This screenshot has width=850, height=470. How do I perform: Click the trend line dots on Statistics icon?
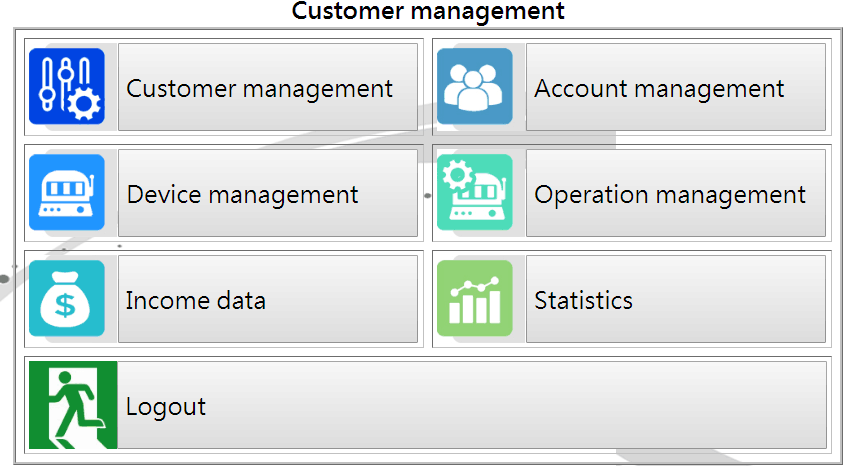tap(475, 286)
